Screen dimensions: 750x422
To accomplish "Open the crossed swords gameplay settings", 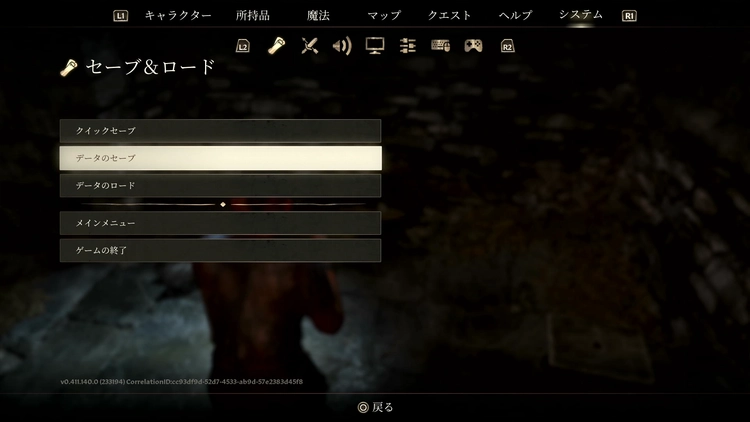I will (x=310, y=45).
